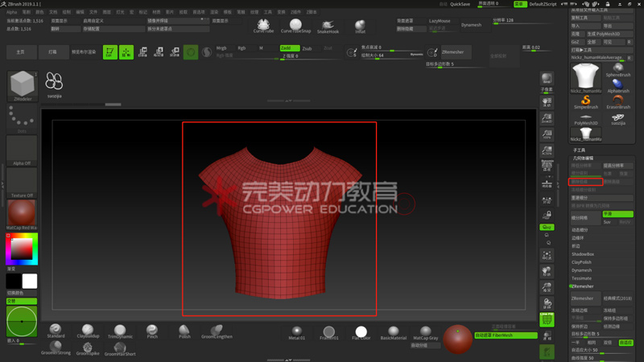This screenshot has height=362, width=644.
Task: Toggle the green Gizmo 3D button
Action: click(x=191, y=52)
